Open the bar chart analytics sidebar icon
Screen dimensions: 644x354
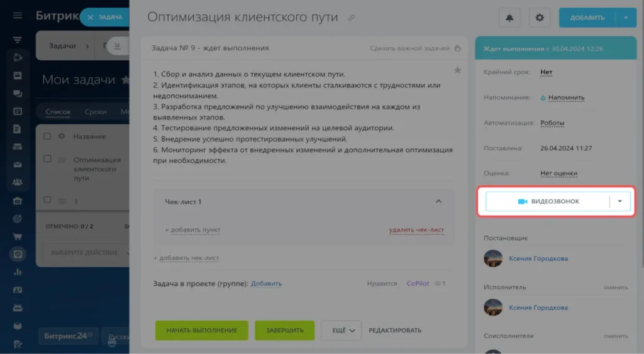[x=17, y=272]
